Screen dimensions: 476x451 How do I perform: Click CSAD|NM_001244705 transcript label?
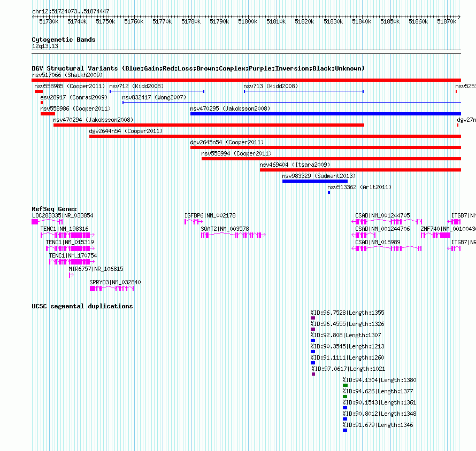pos(382,215)
